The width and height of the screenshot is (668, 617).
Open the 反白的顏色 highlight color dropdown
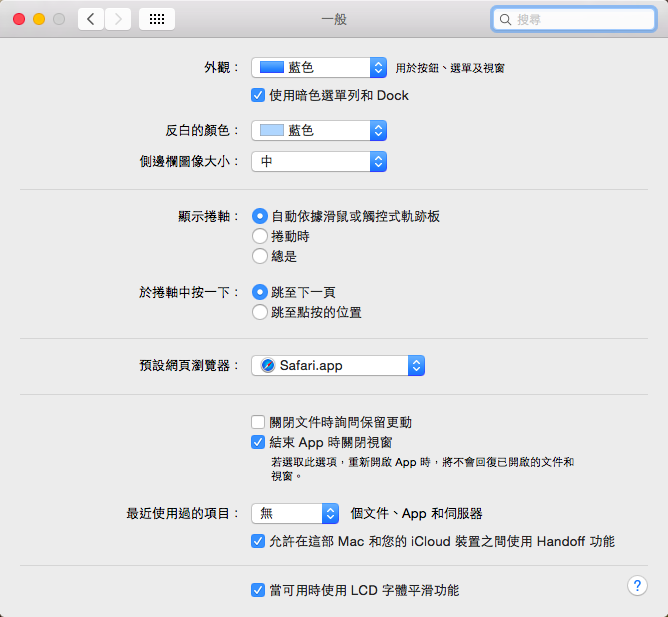[319, 130]
